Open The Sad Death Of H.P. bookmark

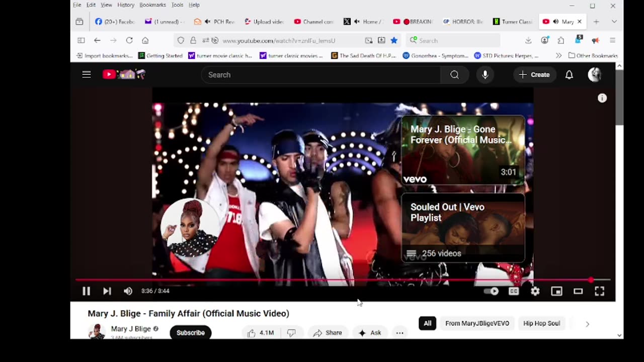click(x=364, y=56)
